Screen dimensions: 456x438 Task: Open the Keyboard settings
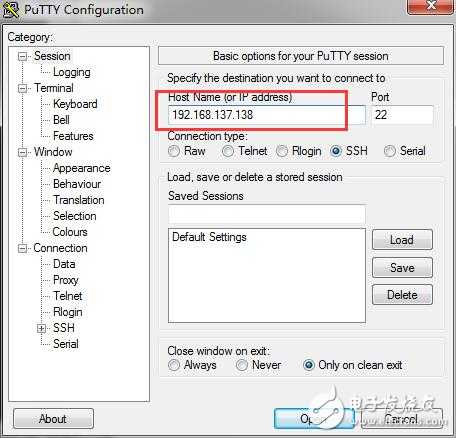pos(75,104)
